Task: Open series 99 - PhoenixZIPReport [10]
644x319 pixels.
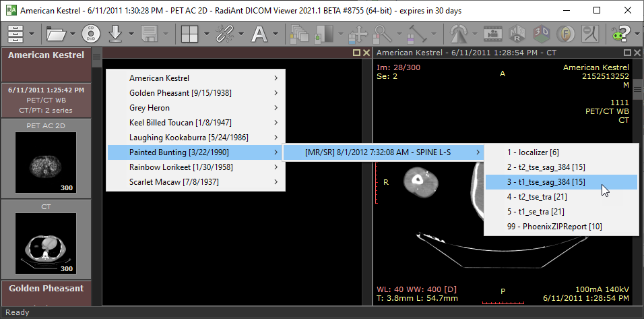Action: point(561,227)
